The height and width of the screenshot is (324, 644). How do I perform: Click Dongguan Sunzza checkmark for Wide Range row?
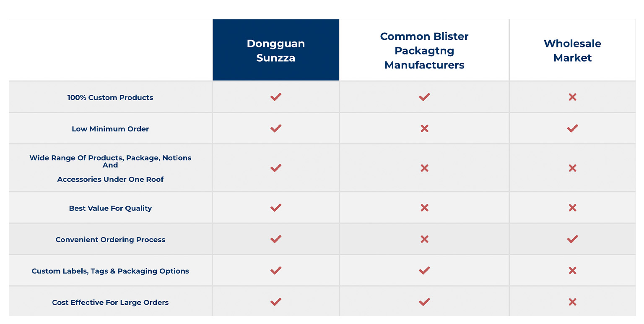click(x=275, y=168)
